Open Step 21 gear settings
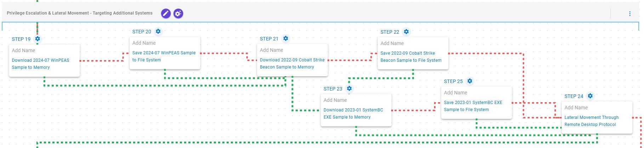Screen dimensions: 644x148 tap(286, 38)
